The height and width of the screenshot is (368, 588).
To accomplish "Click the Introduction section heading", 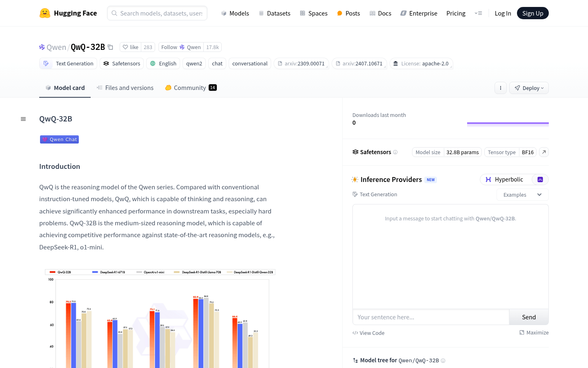I will coord(60,166).
